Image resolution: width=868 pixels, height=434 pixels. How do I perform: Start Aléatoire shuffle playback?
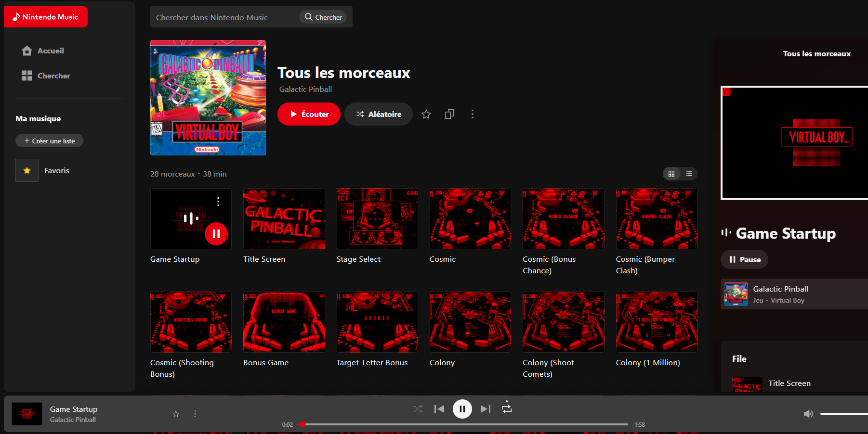pos(379,114)
